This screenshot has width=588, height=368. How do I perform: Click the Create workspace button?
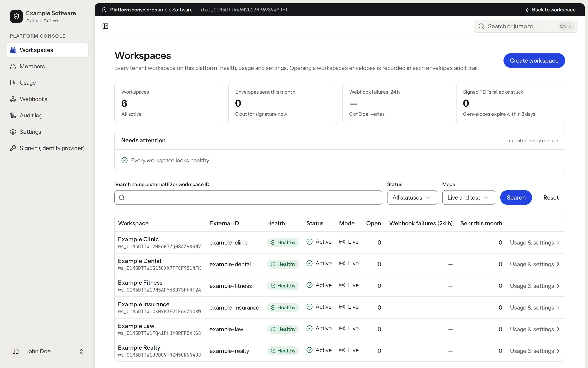click(534, 60)
